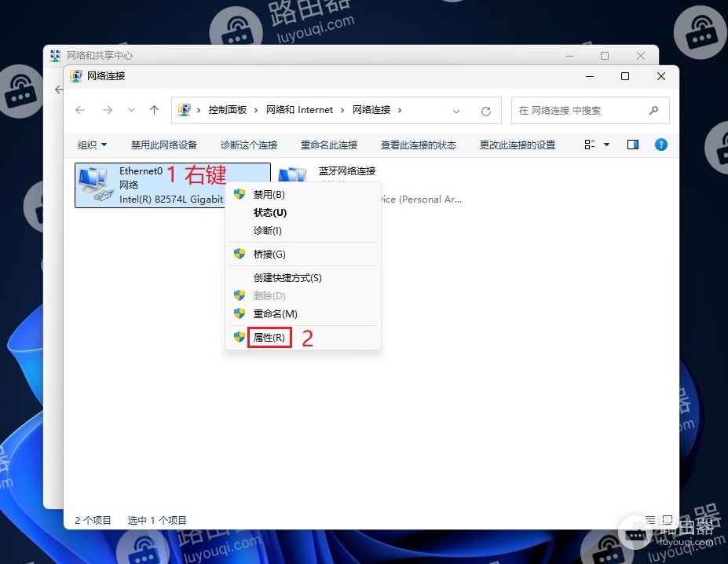The width and height of the screenshot is (728, 564).
Task: Click the search magnifier icon
Action: [653, 111]
